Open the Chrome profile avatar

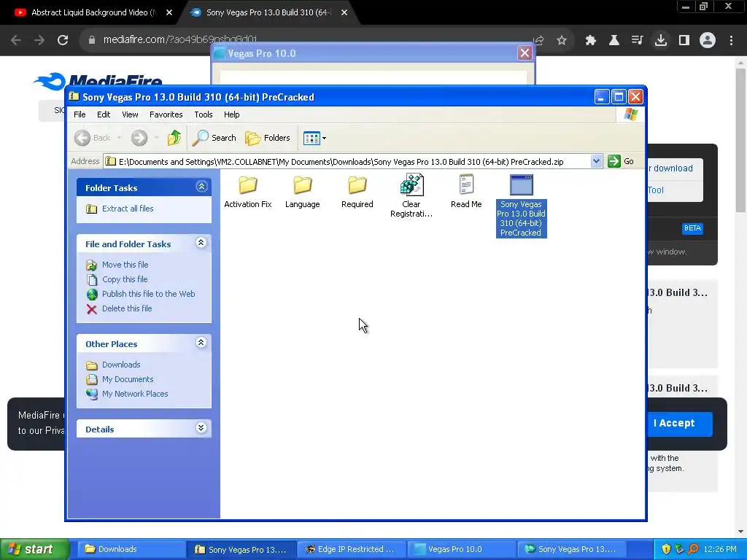708,41
